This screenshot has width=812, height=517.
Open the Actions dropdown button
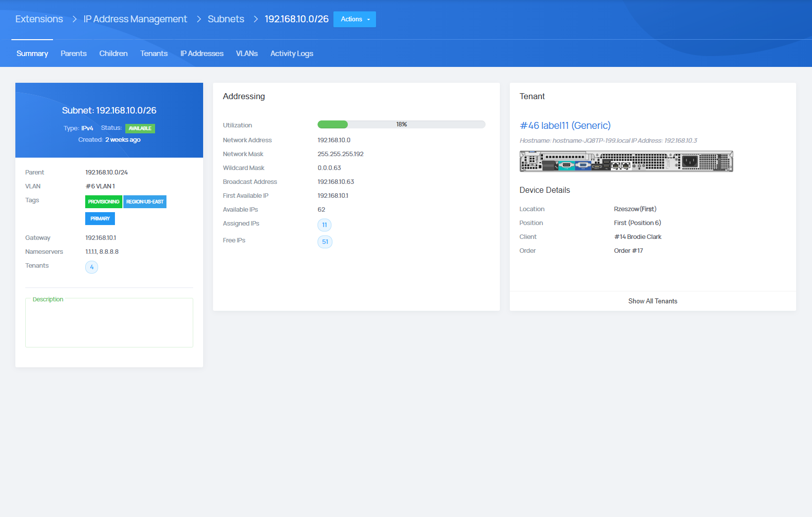click(x=354, y=19)
